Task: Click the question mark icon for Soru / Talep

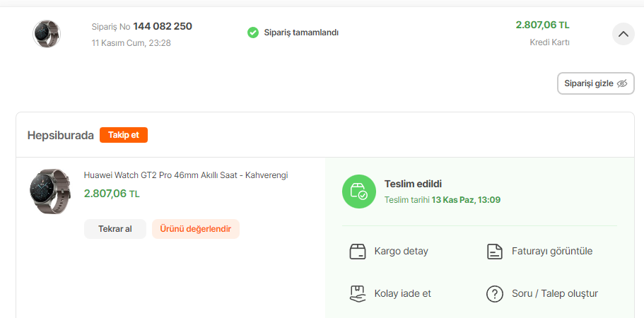Action: (495, 294)
